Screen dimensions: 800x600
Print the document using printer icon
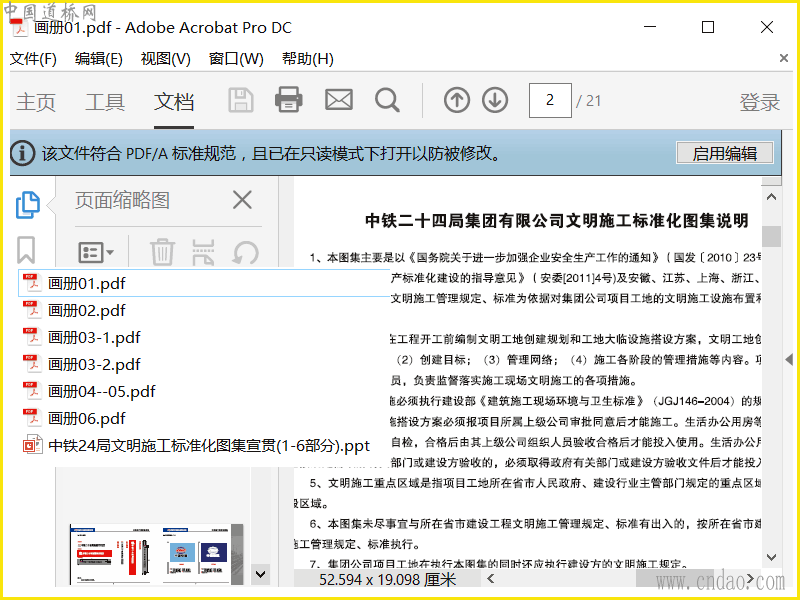(x=289, y=100)
